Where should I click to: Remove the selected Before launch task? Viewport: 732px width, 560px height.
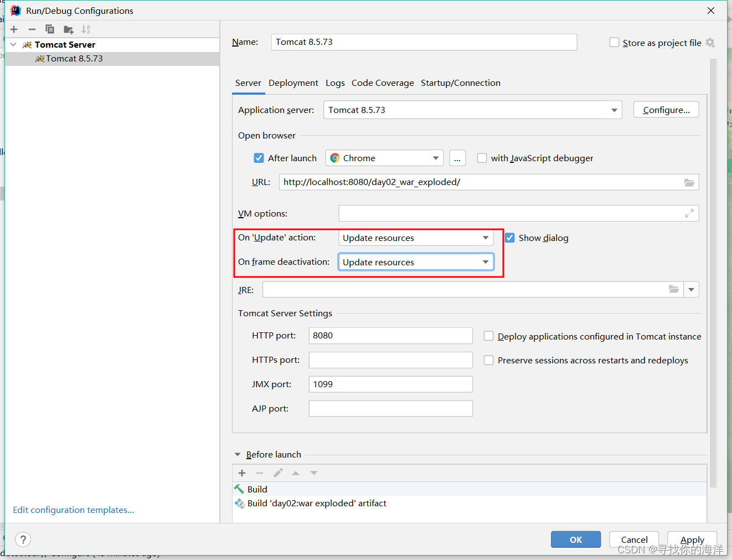pyautogui.click(x=260, y=473)
